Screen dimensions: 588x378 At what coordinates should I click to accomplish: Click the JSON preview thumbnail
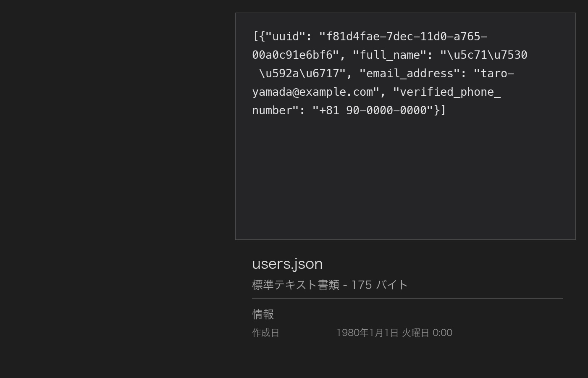[x=405, y=126]
